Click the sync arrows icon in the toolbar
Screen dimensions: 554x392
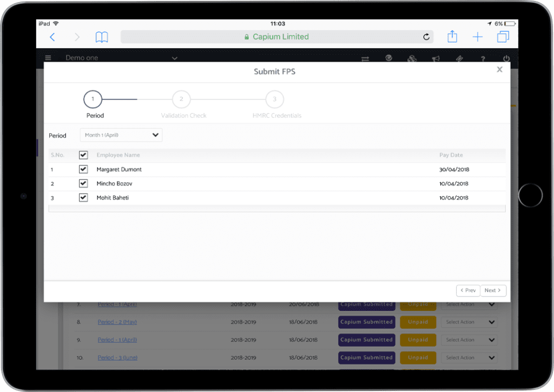click(365, 58)
